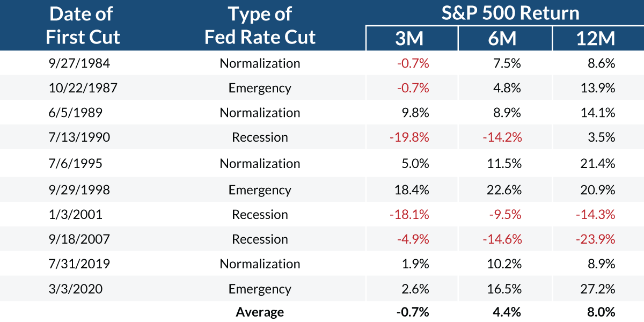Image resolution: width=644 pixels, height=322 pixels.
Task: Click the 4.4% average 6M return
Action: click(x=508, y=312)
